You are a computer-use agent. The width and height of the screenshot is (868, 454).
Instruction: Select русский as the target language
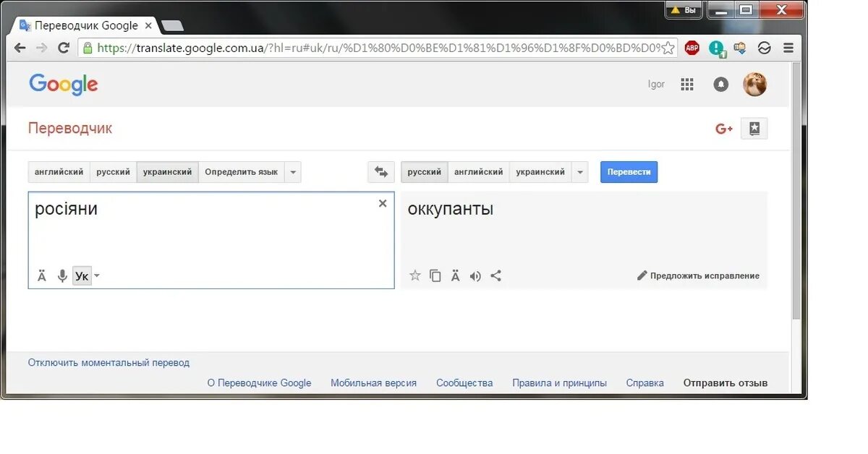point(425,172)
